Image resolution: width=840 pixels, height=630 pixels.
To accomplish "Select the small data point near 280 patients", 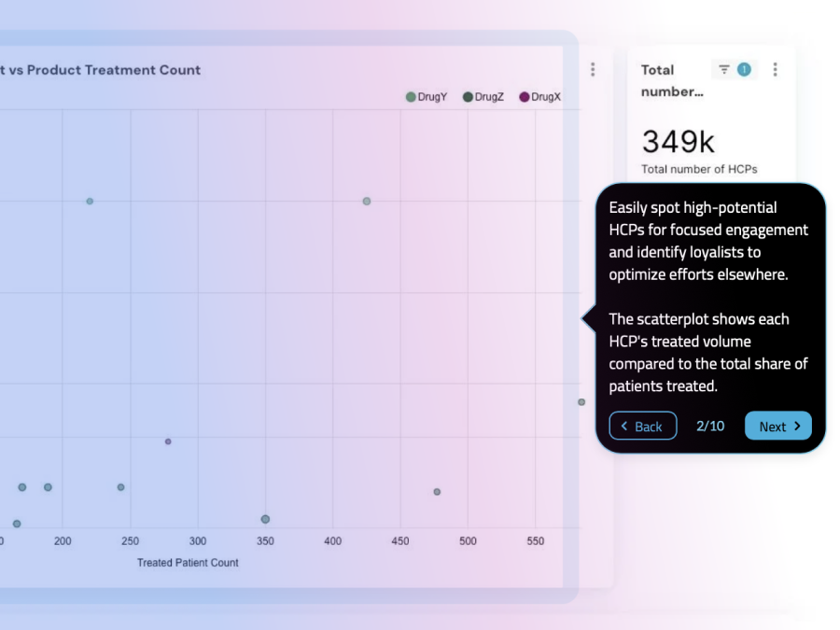I will (x=168, y=441).
